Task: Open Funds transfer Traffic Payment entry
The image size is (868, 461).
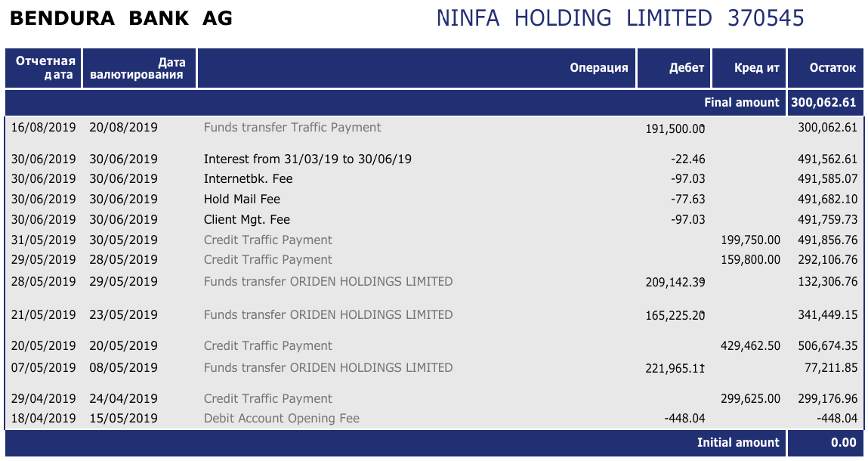Action: click(292, 128)
